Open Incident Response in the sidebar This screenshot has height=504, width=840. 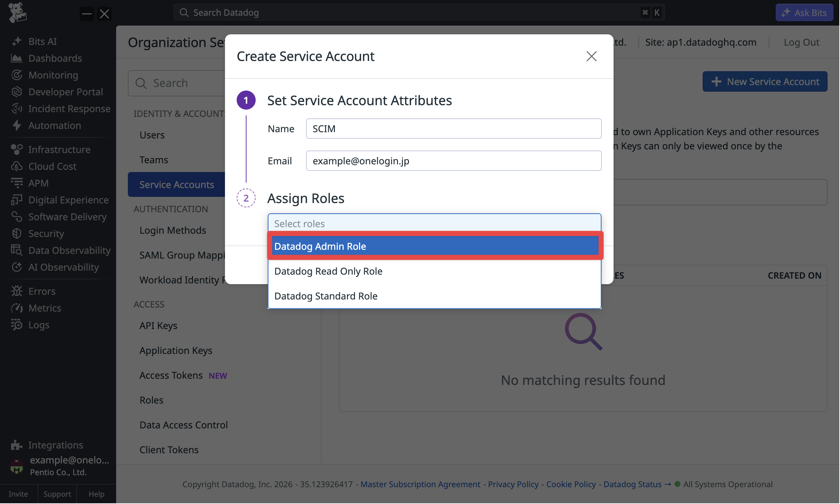point(69,109)
